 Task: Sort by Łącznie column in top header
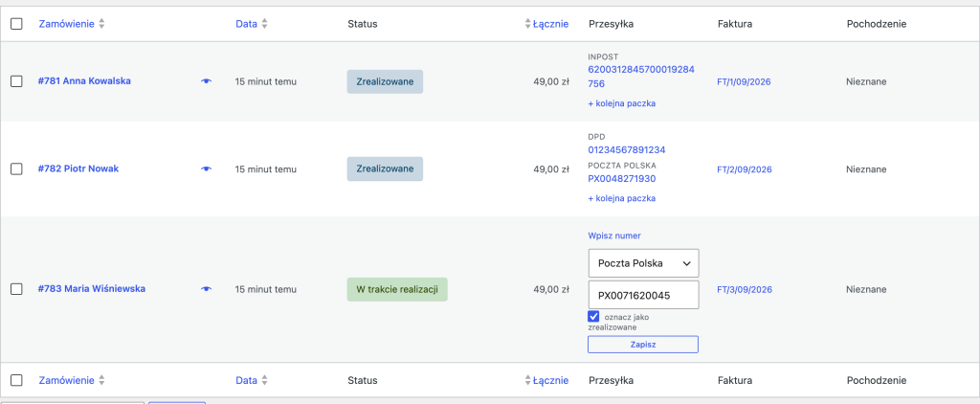[x=550, y=24]
